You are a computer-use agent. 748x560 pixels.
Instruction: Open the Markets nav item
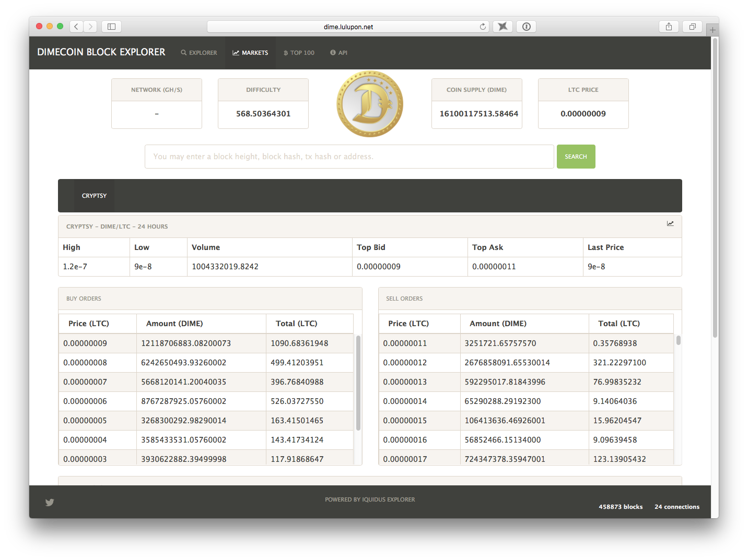[250, 53]
